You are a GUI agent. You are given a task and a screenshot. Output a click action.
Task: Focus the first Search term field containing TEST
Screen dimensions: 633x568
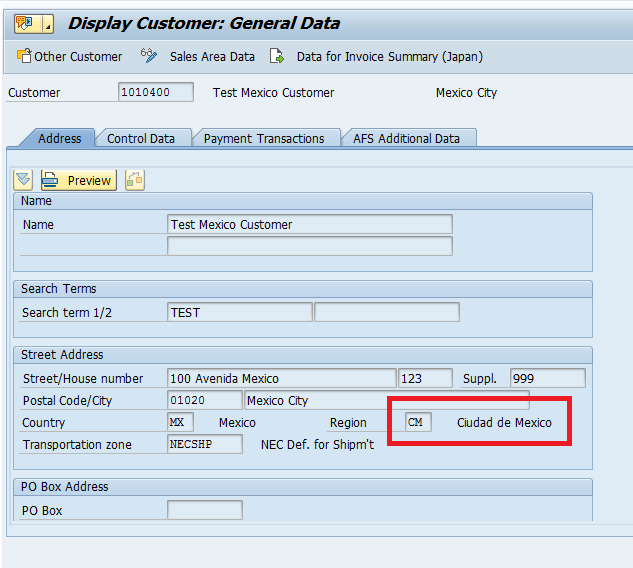click(x=240, y=313)
